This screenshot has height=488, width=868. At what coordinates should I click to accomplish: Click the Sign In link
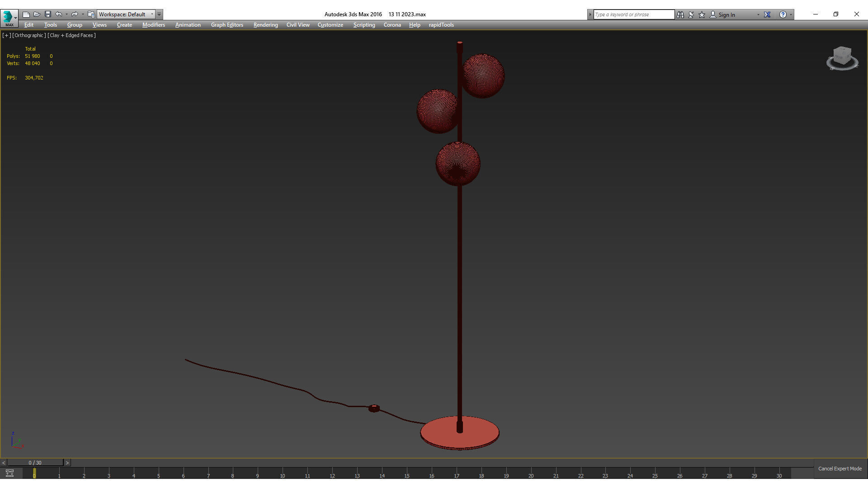726,14
